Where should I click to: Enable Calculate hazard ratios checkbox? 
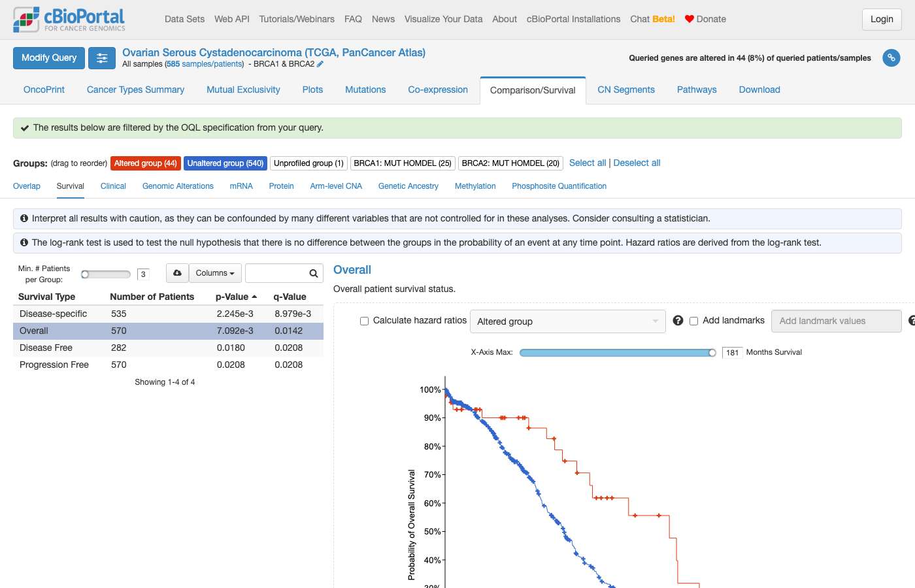click(364, 321)
